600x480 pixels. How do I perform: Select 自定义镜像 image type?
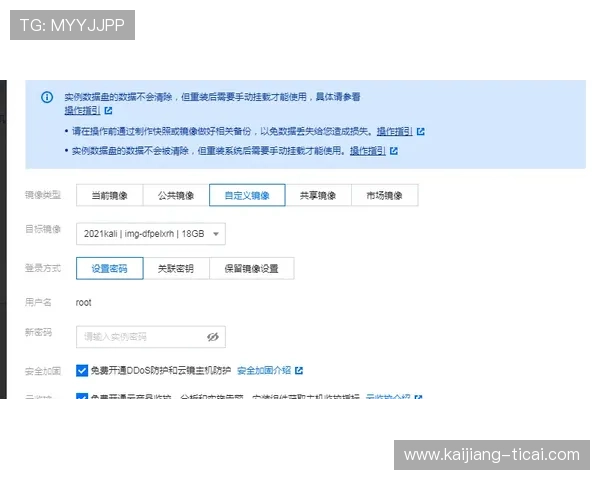247,196
